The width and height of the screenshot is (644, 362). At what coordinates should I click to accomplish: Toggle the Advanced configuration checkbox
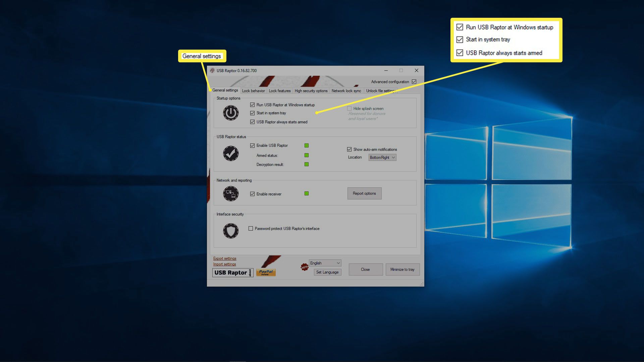[x=414, y=82]
